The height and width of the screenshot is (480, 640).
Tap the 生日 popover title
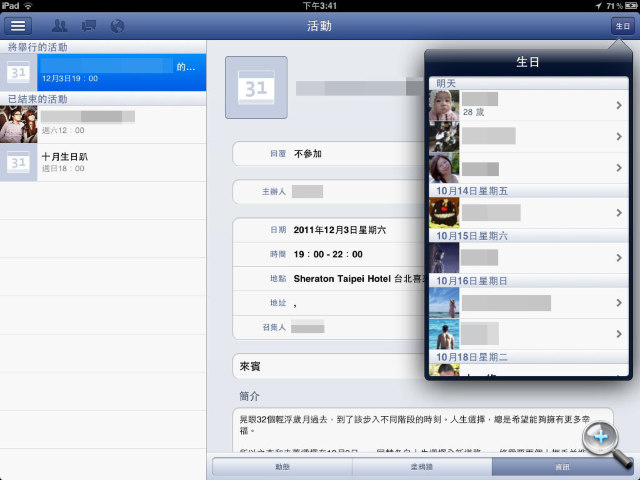pyautogui.click(x=528, y=62)
